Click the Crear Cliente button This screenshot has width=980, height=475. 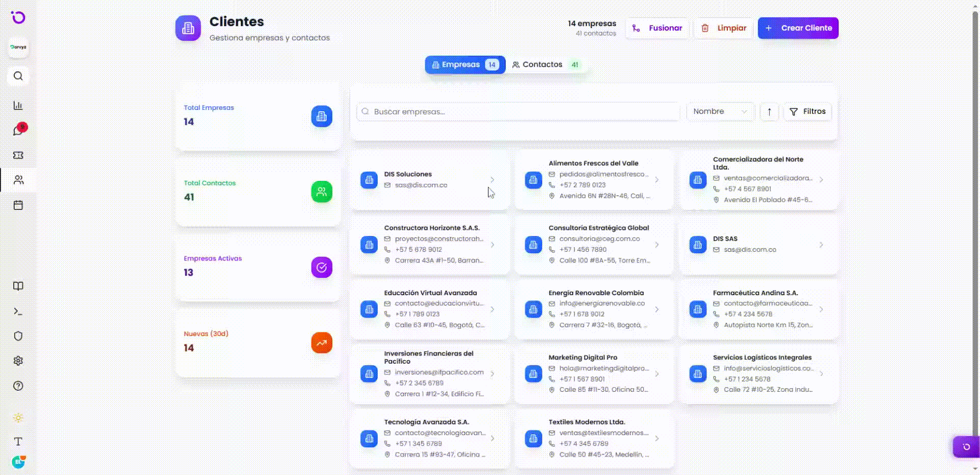tap(798, 28)
